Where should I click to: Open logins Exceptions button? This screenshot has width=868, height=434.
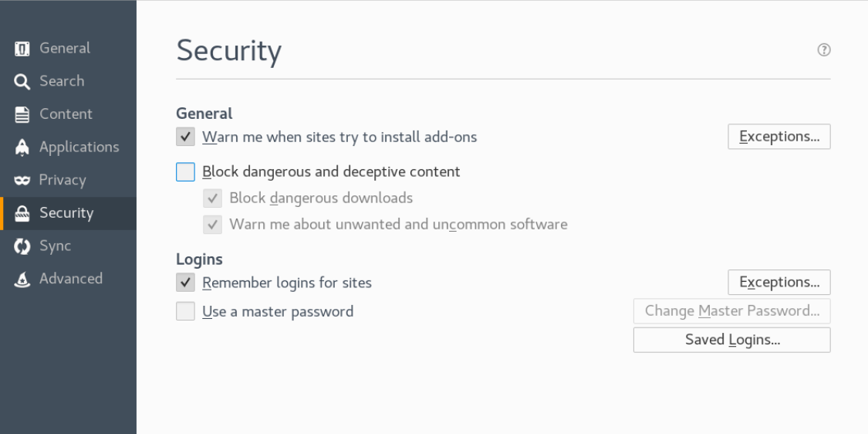(778, 282)
